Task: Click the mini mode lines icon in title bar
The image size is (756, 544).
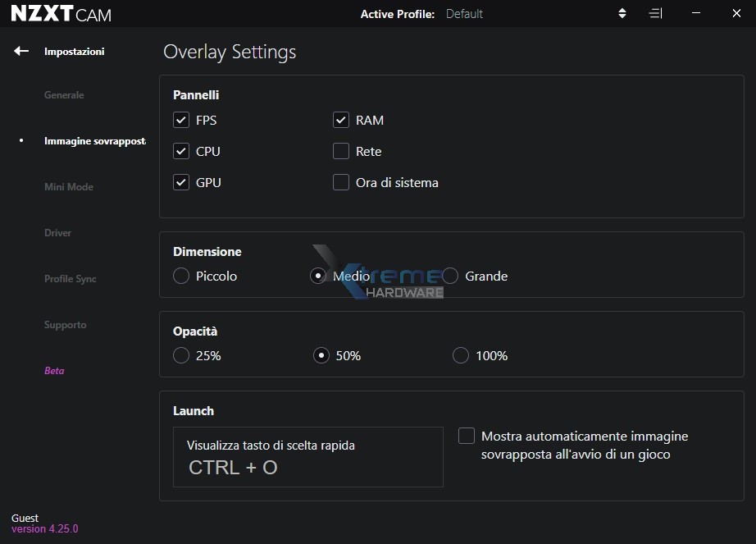Action: pyautogui.click(x=655, y=14)
